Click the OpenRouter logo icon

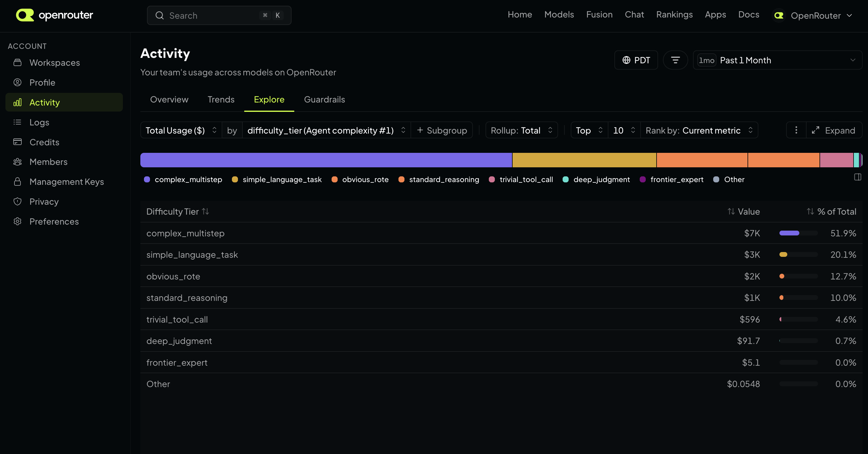point(25,15)
